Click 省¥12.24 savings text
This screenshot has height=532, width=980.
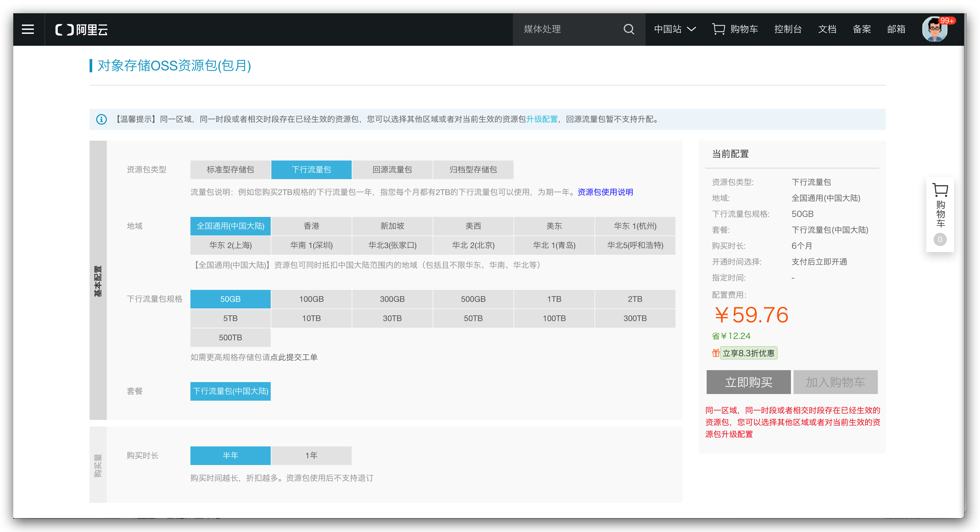(731, 336)
